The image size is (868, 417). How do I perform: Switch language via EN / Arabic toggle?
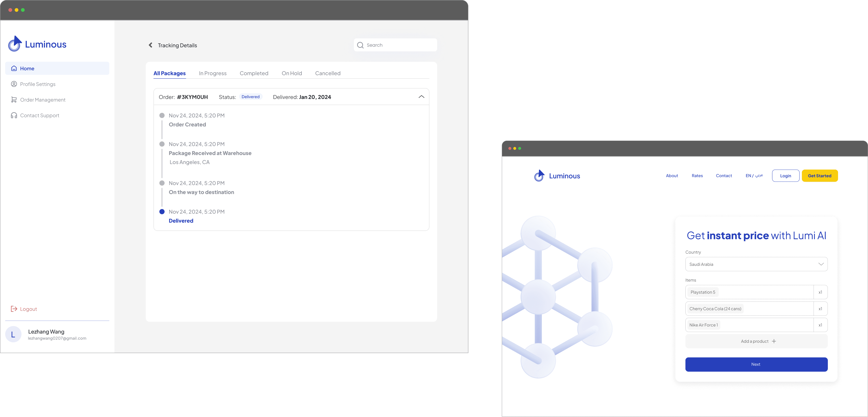754,176
